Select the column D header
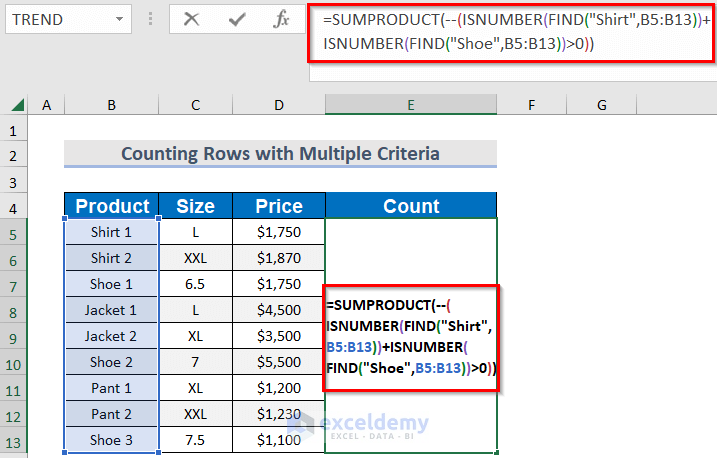Viewport: 717px width, 458px height. pyautogui.click(x=278, y=105)
